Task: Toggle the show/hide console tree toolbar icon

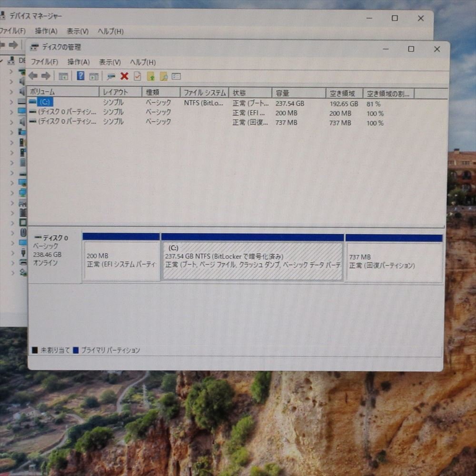Action: pyautogui.click(x=63, y=76)
